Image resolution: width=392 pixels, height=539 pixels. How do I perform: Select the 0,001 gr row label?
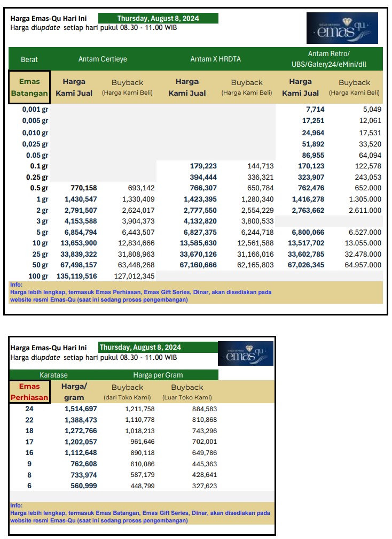(35, 109)
